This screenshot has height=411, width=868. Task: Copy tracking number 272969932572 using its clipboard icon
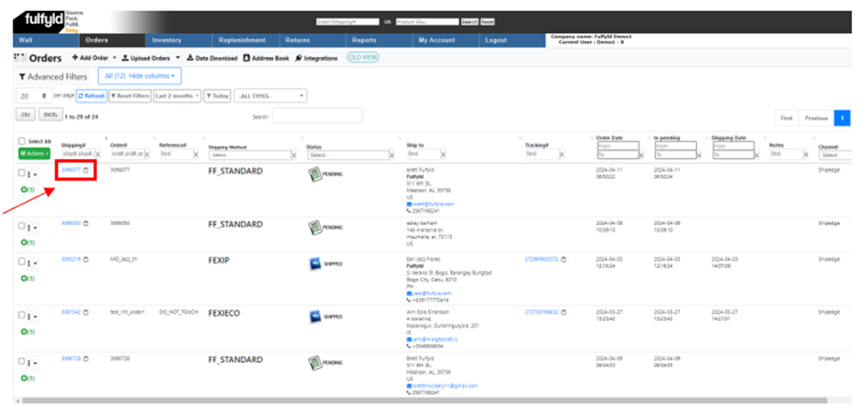tap(563, 260)
